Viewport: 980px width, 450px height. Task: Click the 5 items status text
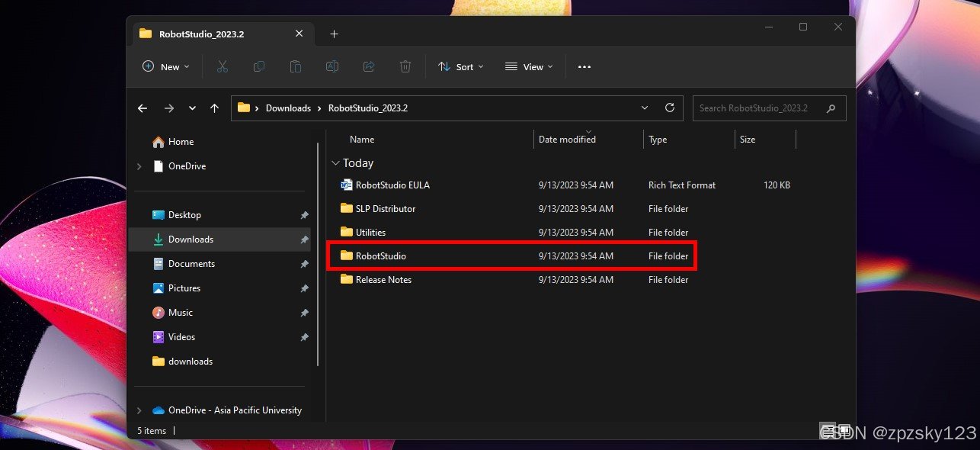click(x=152, y=431)
